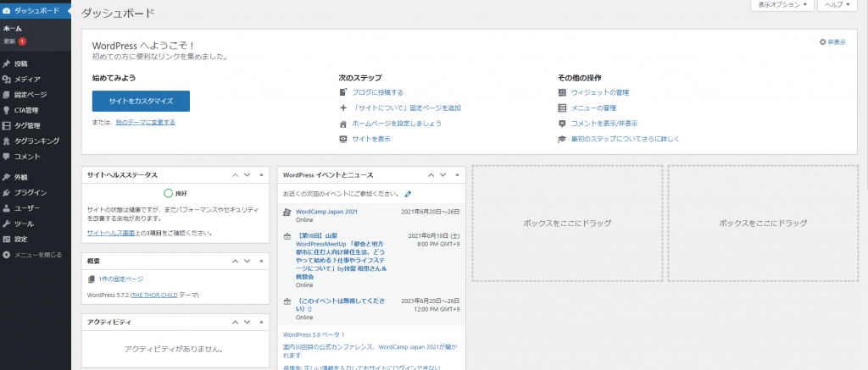Click the edit icon beside ブログに投稿する
Image resolution: width=868 pixels, height=370 pixels.
tap(343, 92)
